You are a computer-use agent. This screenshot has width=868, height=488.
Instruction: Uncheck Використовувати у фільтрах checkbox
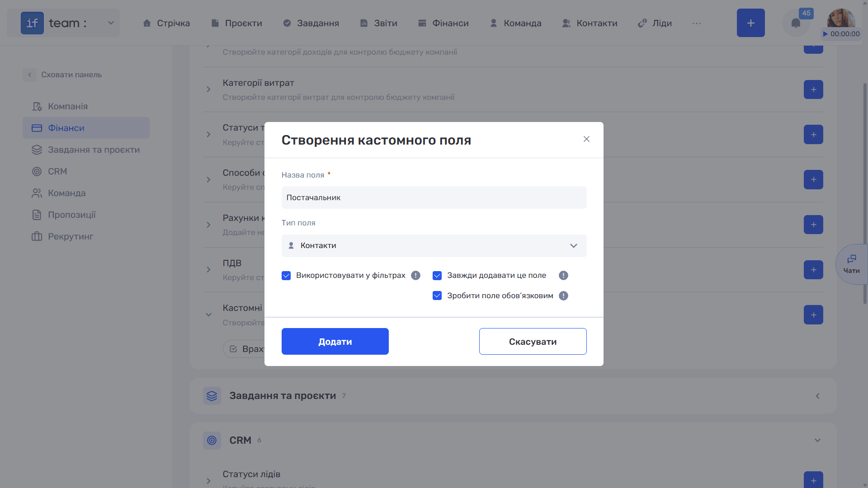(286, 276)
